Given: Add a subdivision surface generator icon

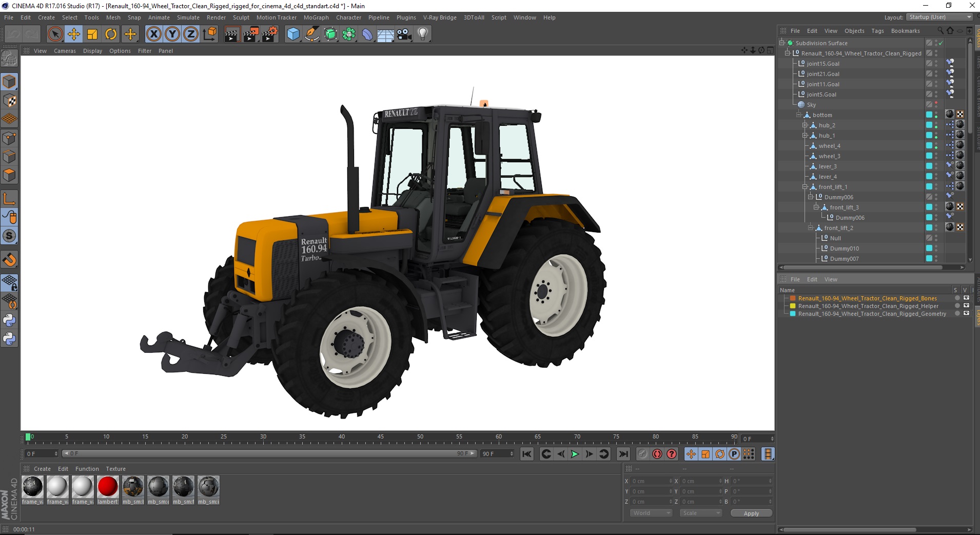Looking at the screenshot, I should [330, 34].
